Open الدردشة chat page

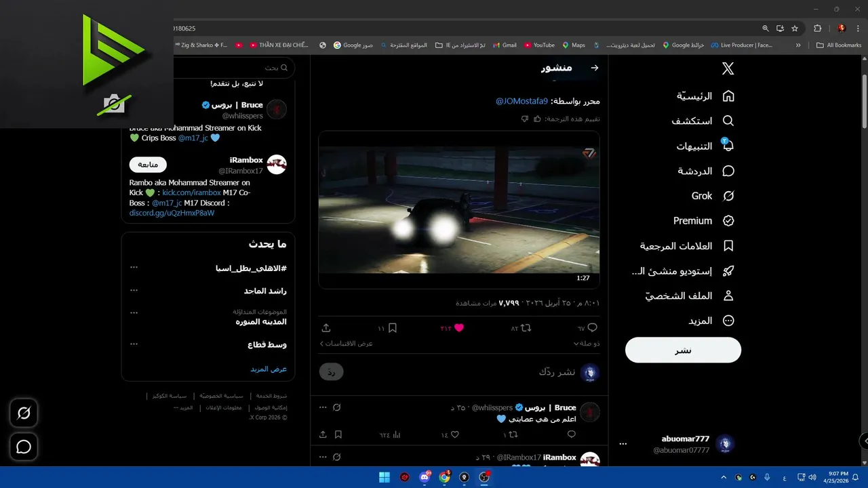[706, 171]
